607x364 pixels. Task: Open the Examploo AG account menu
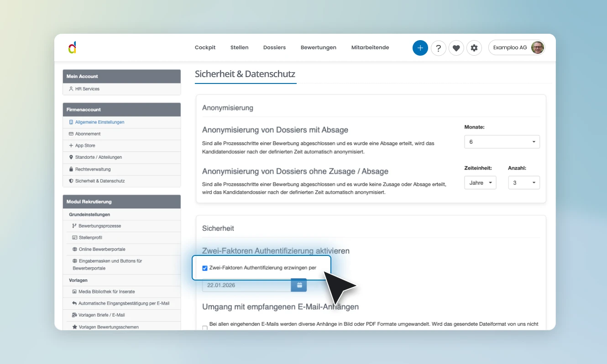tap(517, 47)
